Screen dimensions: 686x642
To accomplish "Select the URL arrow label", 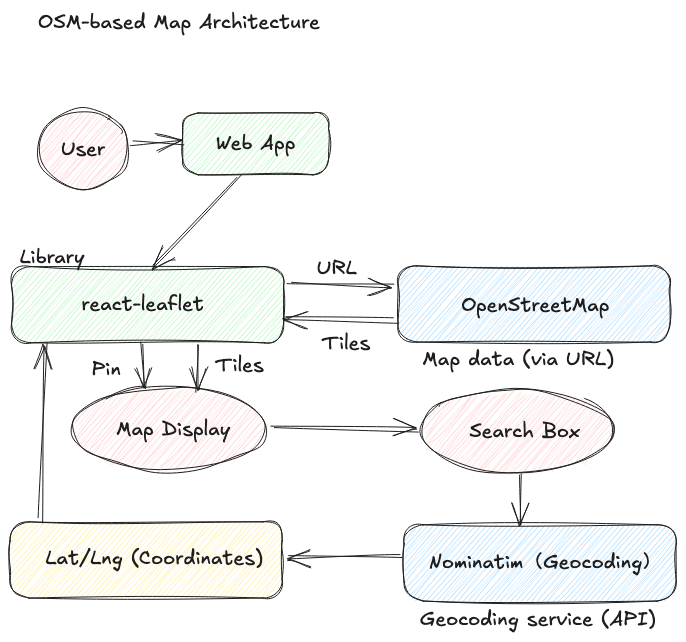I will 337,268.
